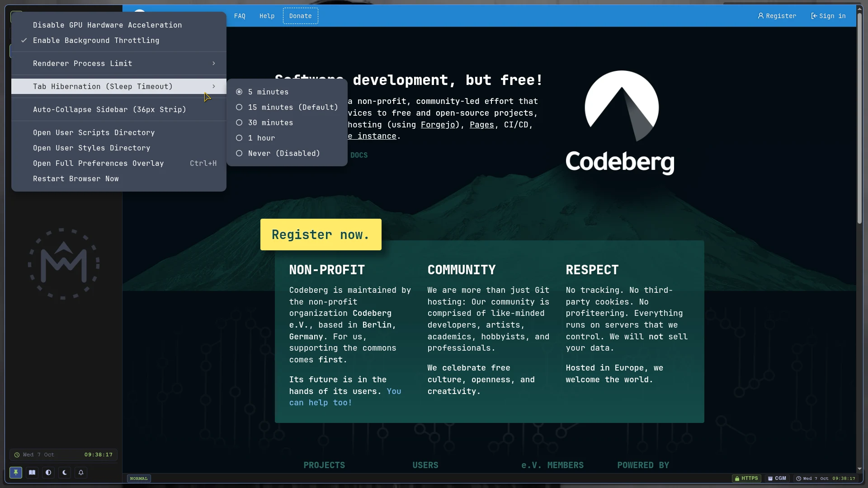This screenshot has width=868, height=488.
Task: Click the Register now. button
Action: (321, 235)
